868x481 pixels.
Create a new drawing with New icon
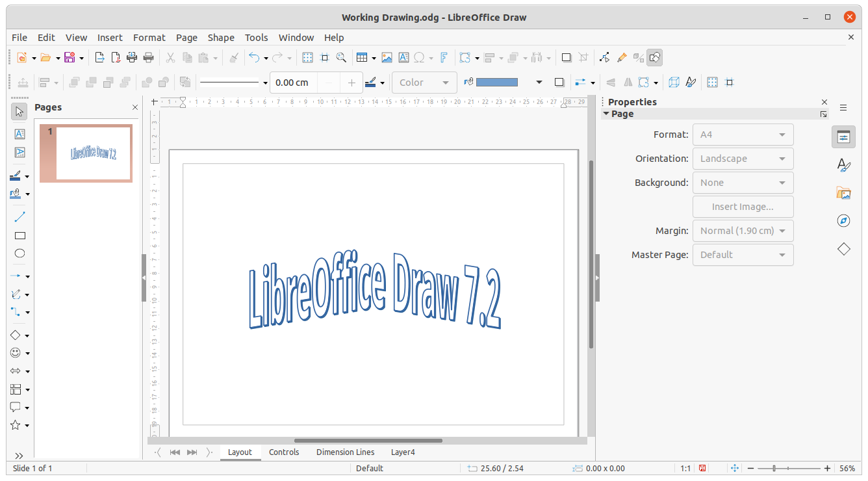21,58
